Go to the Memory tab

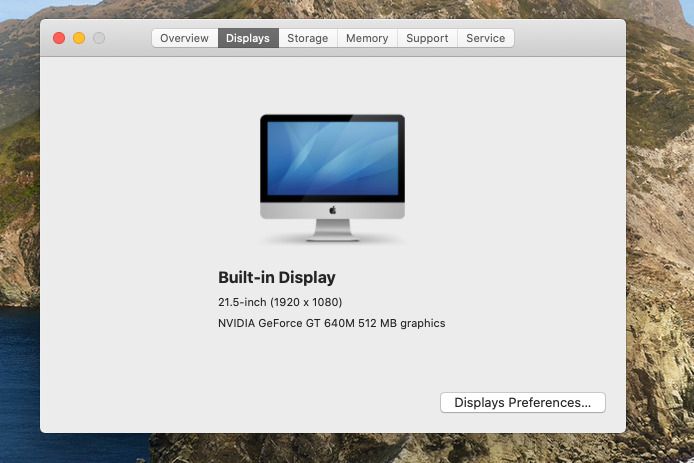367,38
